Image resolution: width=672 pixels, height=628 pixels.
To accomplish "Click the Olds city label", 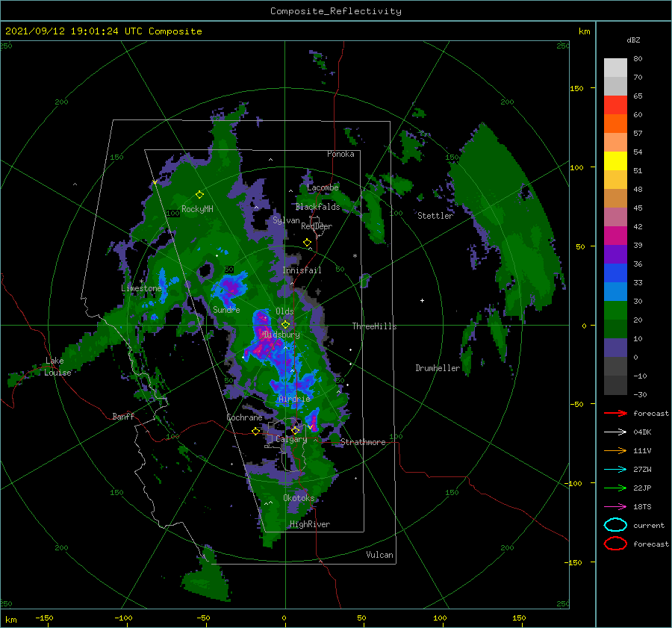I will click(284, 311).
